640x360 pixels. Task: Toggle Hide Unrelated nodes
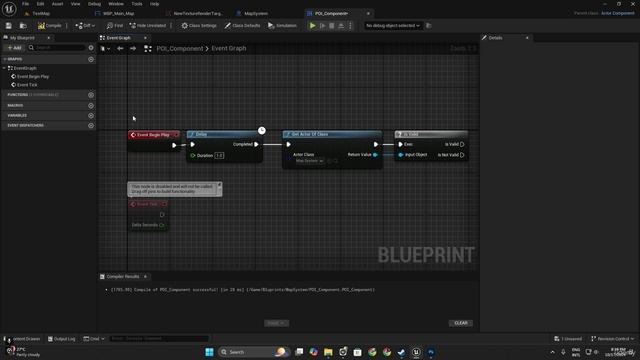click(x=148, y=26)
